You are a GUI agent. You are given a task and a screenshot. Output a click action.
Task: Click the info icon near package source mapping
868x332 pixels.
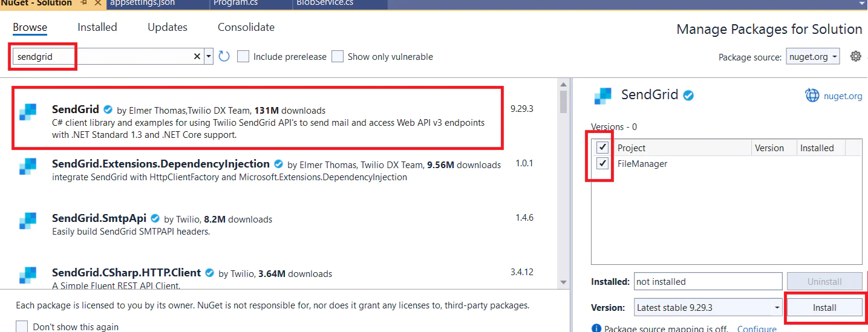click(x=596, y=328)
